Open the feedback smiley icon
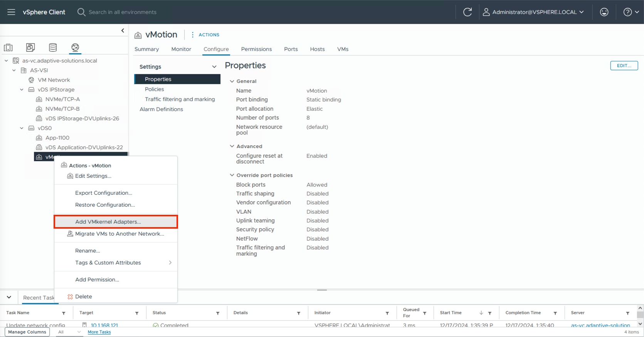644x337 pixels. [x=604, y=12]
